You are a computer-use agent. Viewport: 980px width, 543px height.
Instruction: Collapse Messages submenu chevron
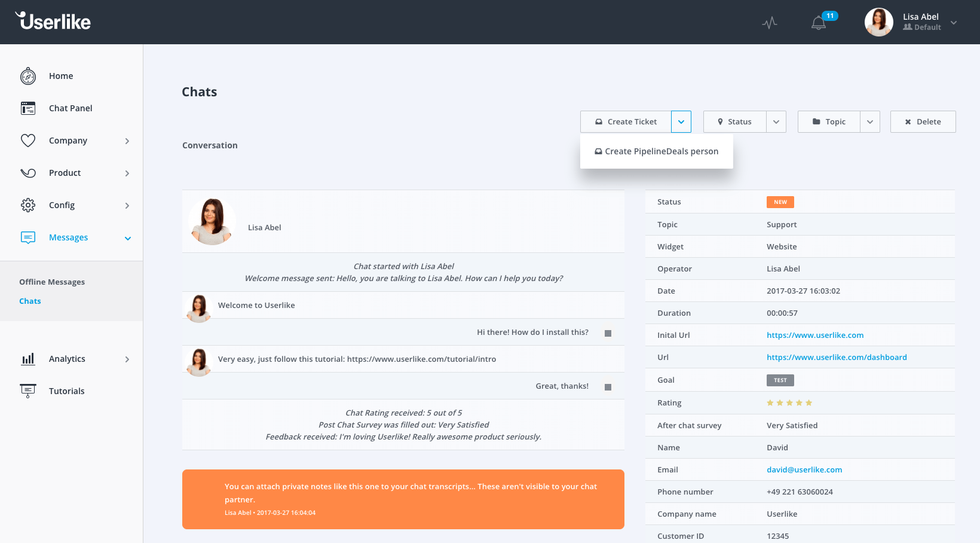pyautogui.click(x=127, y=238)
